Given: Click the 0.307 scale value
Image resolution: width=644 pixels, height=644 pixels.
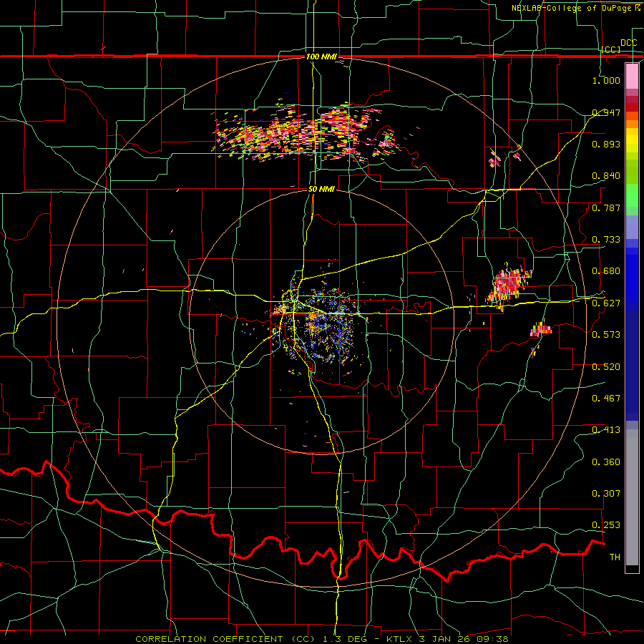Looking at the screenshot, I should point(606,494).
